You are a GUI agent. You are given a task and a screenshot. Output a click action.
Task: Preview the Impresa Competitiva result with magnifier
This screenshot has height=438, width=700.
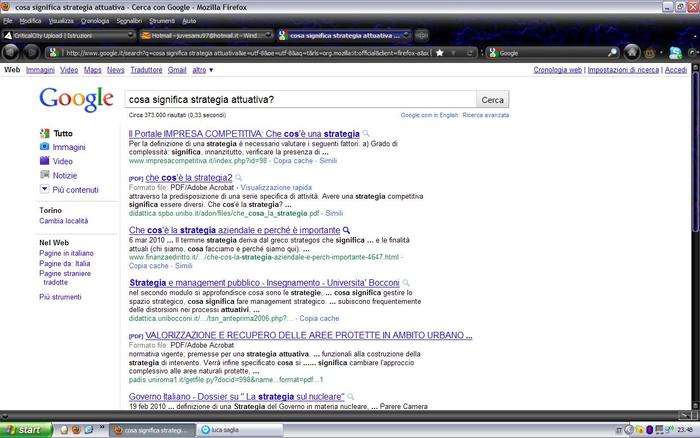pos(366,133)
